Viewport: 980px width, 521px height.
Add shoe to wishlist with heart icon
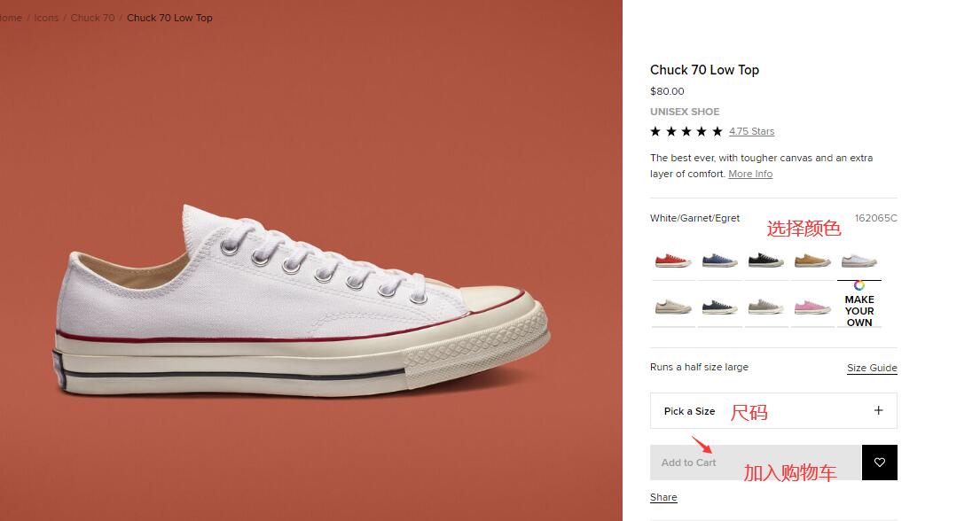879,463
